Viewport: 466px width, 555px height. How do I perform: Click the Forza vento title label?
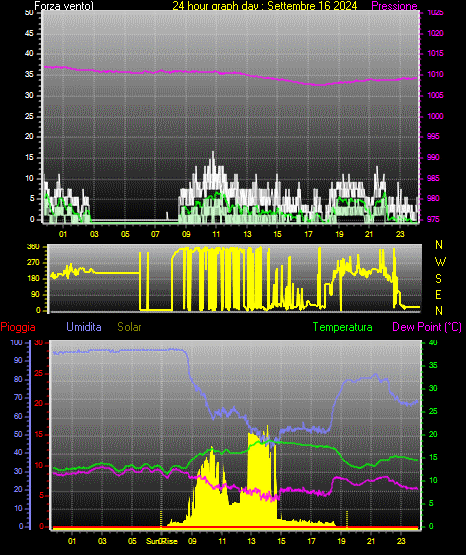[64, 6]
